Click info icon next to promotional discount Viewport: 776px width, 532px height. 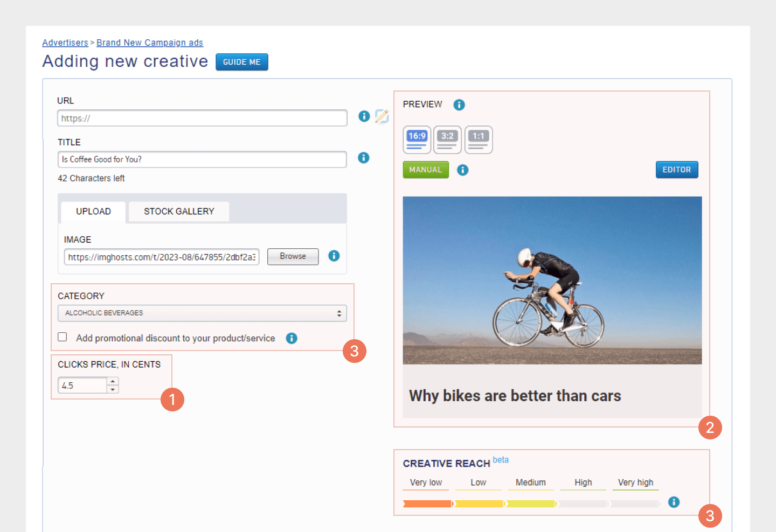click(292, 338)
